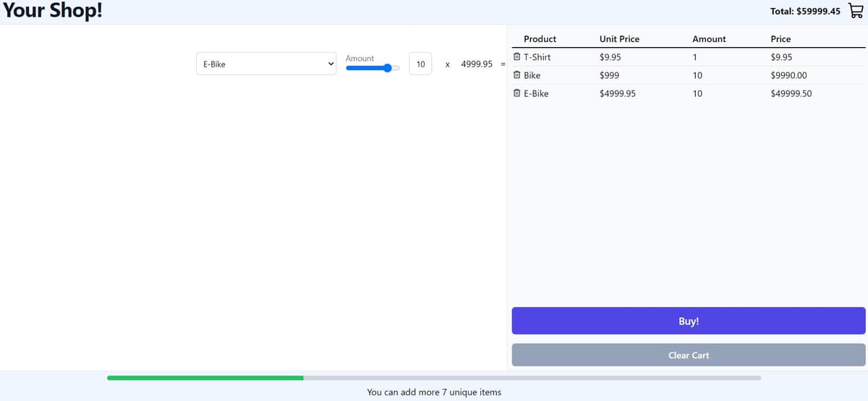Click the $4999.95 unit price cell
Viewport: 868px width, 401px height.
click(x=618, y=93)
